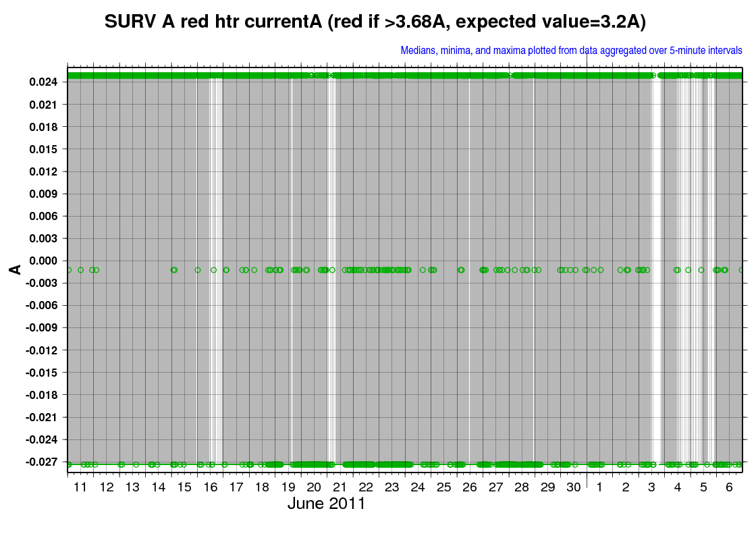This screenshot has height=540, width=756.
Task: Click x-axis date label 26
Action: click(470, 487)
